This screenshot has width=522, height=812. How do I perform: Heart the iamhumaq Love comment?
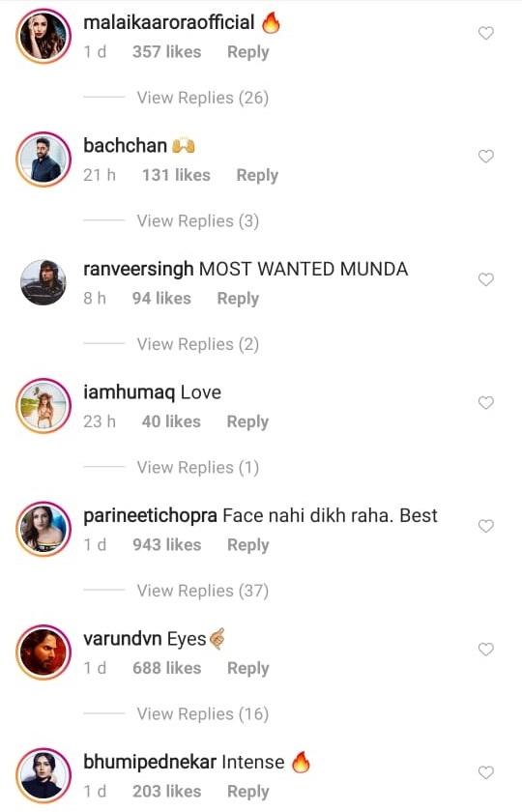click(x=485, y=403)
